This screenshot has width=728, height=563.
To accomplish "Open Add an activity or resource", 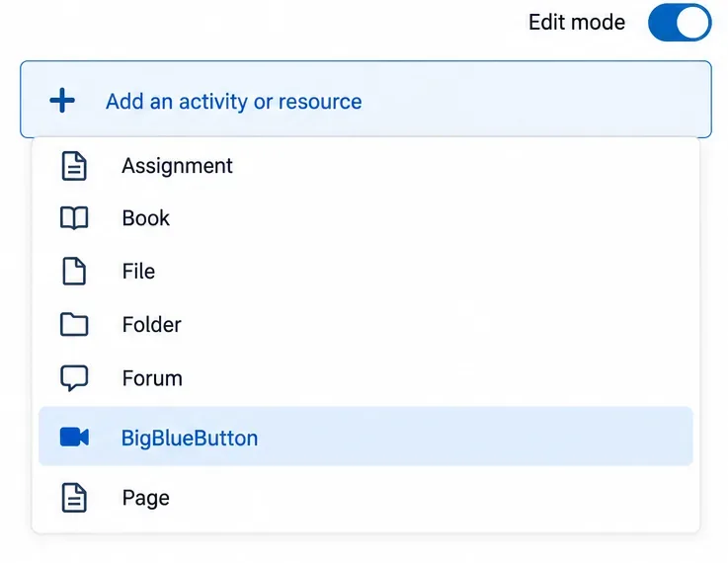I will (365, 100).
